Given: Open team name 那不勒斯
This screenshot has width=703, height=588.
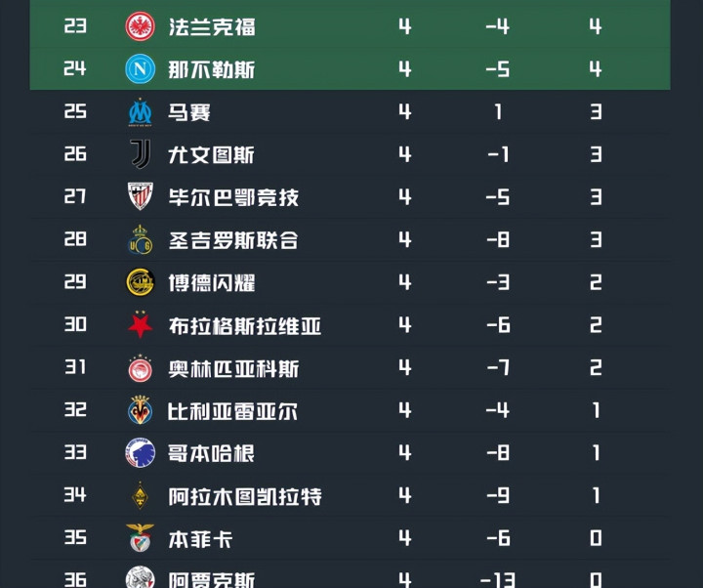Looking at the screenshot, I should (x=212, y=69).
